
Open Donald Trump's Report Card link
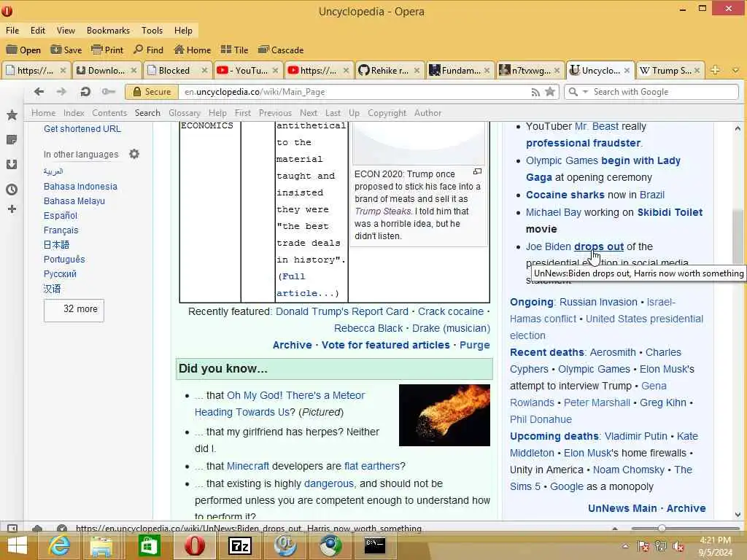click(x=342, y=311)
